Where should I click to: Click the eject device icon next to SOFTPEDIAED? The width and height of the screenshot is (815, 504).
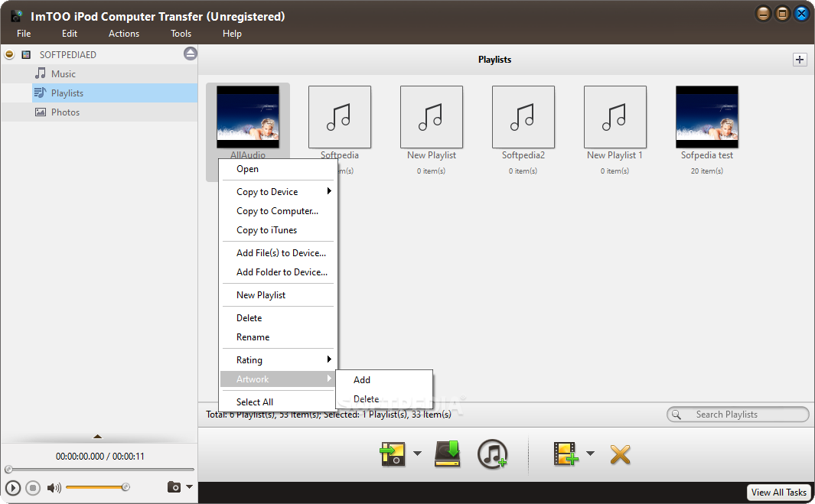(191, 54)
